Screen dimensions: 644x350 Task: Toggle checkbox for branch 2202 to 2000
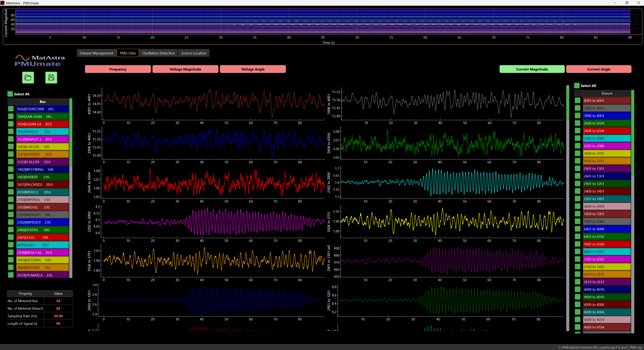point(578,146)
